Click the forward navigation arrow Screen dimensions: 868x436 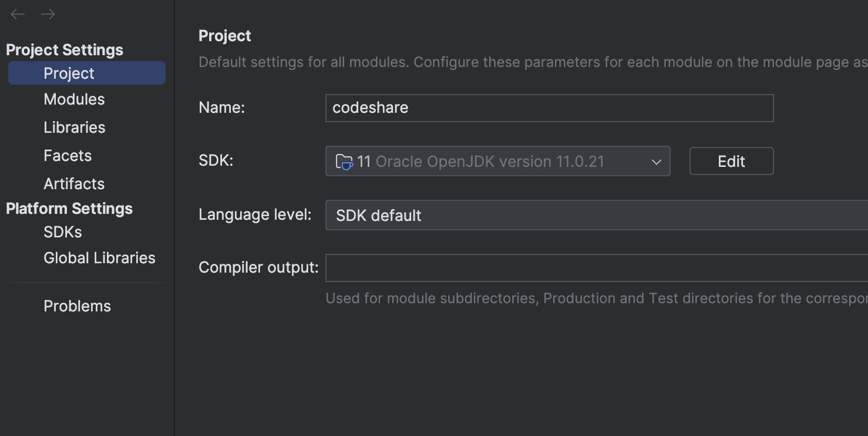pos(46,14)
